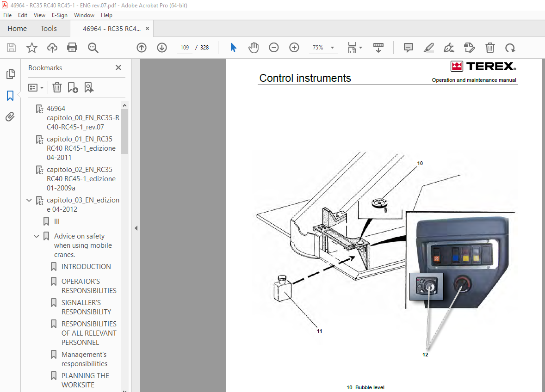Open the zoom percentage dropdown

pyautogui.click(x=332, y=48)
